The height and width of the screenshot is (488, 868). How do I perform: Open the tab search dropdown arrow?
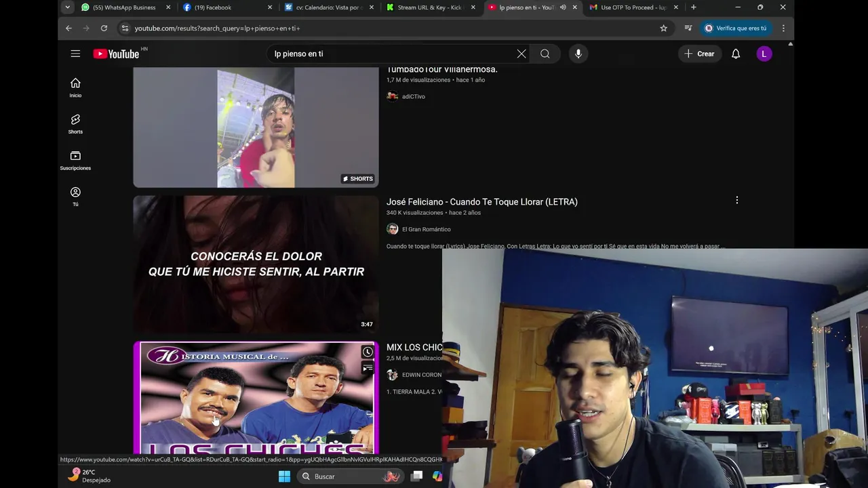(x=67, y=7)
